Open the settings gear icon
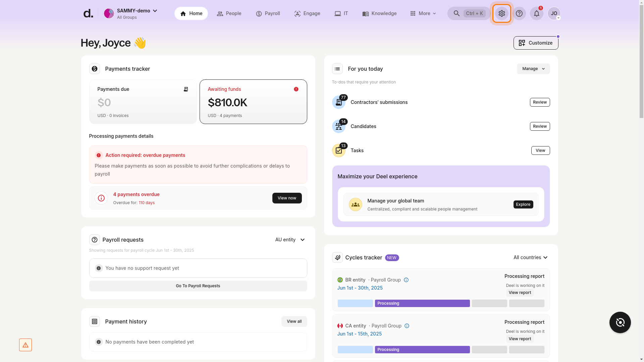Viewport: 644px width, 362px height. pos(501,13)
